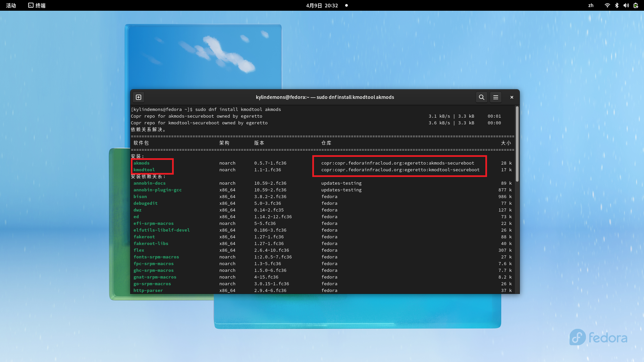This screenshot has height=362, width=644.
Task: Switch the zh input method
Action: coord(591,5)
